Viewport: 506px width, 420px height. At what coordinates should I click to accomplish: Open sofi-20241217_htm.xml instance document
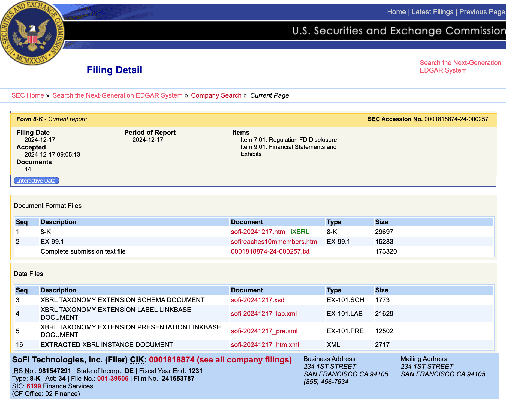point(265,345)
